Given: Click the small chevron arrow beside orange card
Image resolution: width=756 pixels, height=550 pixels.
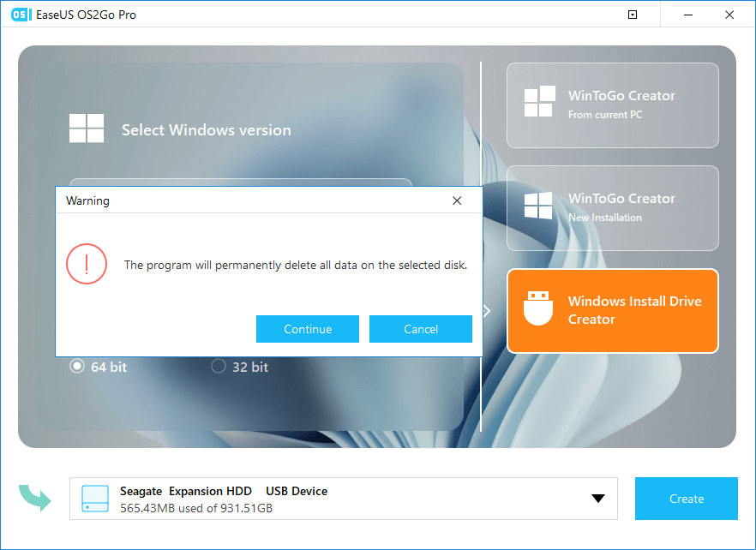Looking at the screenshot, I should tap(487, 311).
